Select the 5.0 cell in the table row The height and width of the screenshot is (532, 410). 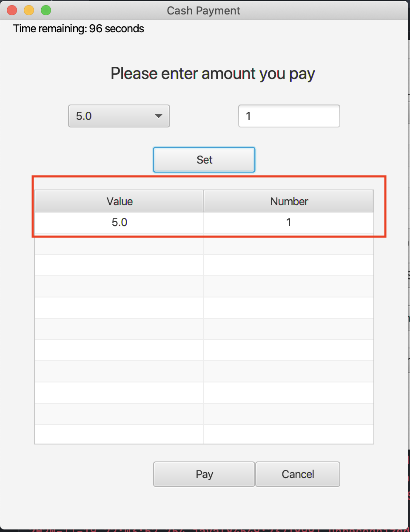pyautogui.click(x=119, y=222)
